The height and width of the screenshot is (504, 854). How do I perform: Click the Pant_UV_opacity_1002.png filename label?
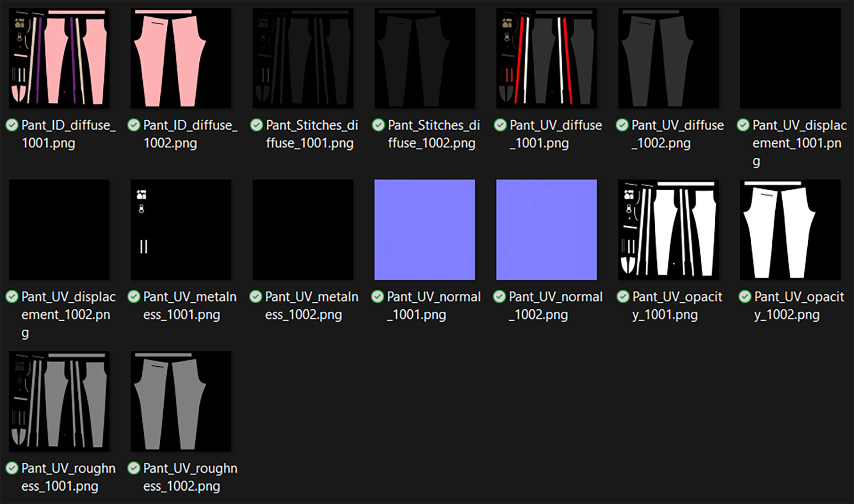799,306
